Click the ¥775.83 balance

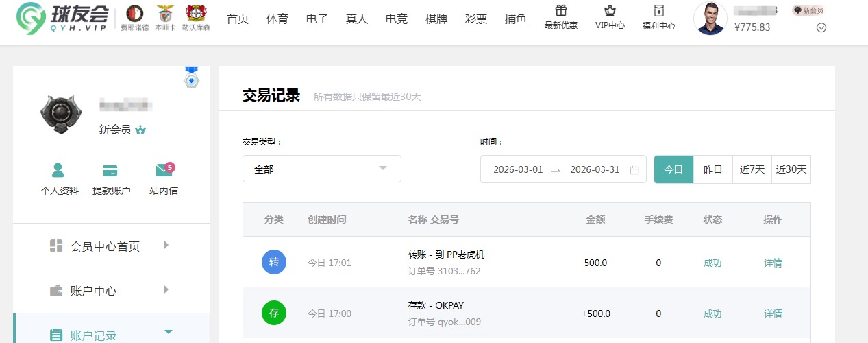coord(752,27)
